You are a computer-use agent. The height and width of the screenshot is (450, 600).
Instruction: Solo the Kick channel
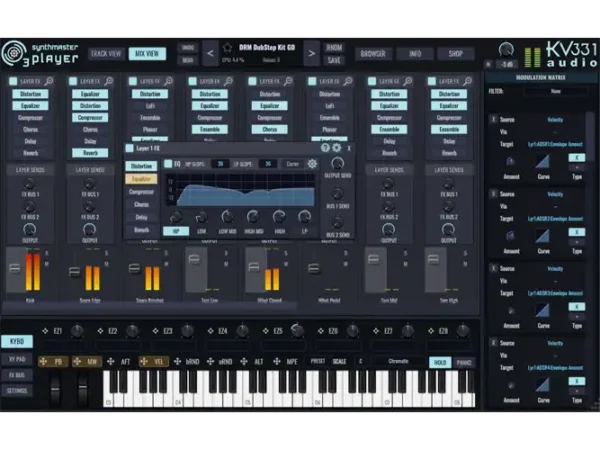[x=47, y=253]
